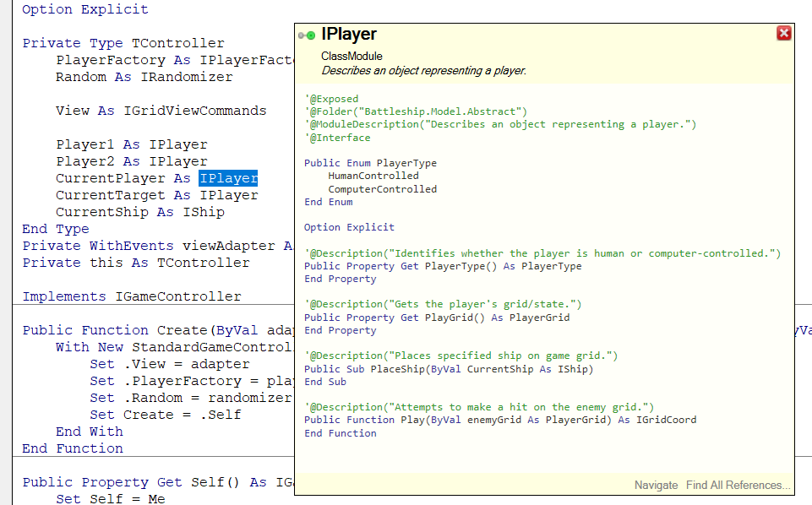Place the cursor on the Set Create = .Self line
Screen dimensions: 812x505
(x=165, y=415)
